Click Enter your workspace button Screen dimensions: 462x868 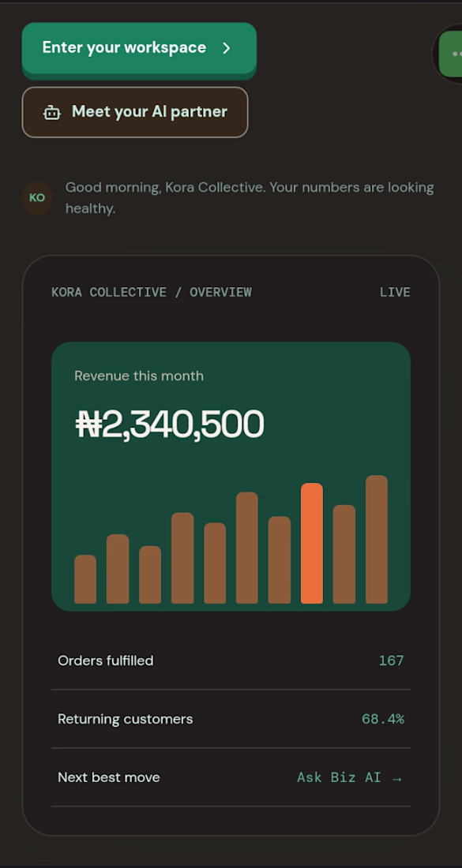tap(139, 48)
